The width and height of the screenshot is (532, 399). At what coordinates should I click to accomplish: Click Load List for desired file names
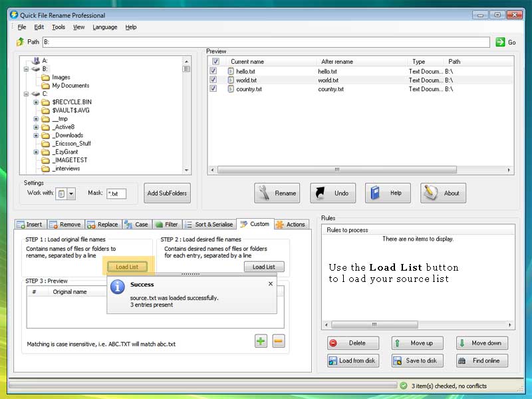[264, 267]
